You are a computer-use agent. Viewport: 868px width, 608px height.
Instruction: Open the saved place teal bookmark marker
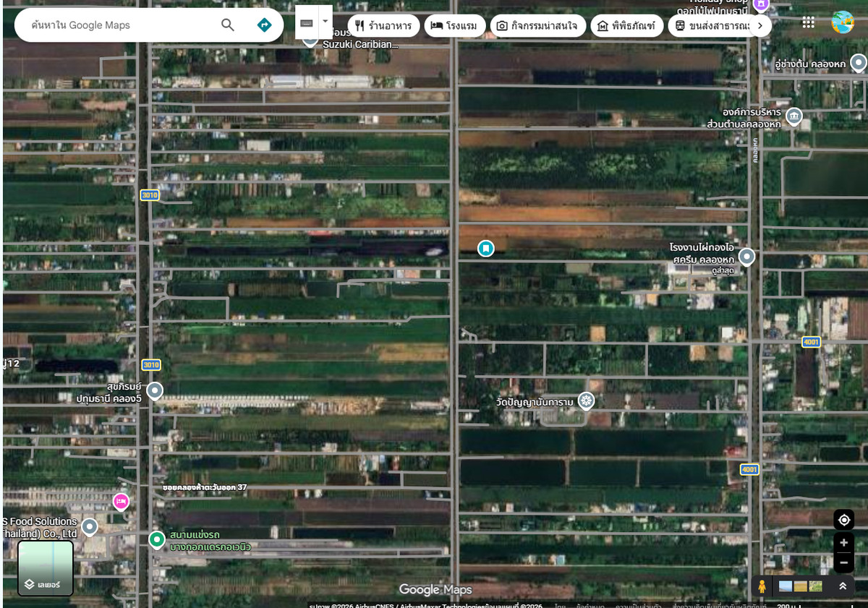[486, 249]
